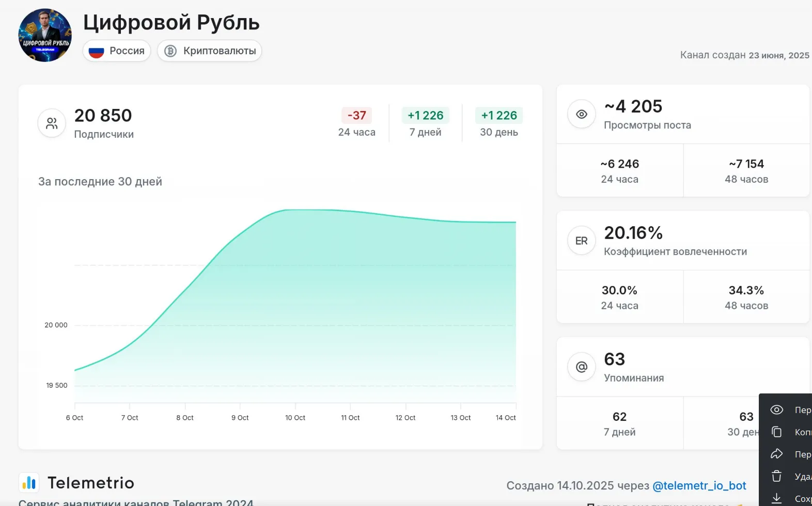Open the @telemetr_io_bot link

pyautogui.click(x=699, y=486)
